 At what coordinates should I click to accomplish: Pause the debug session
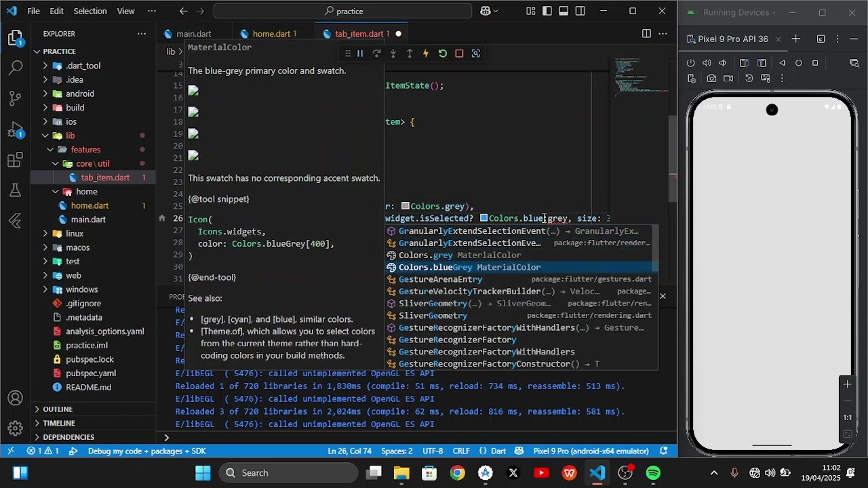[x=361, y=54]
